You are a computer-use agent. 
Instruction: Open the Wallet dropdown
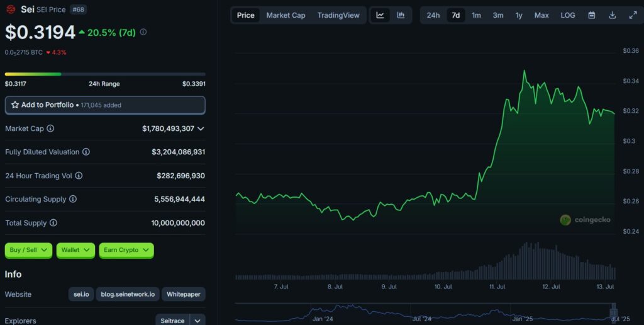(75, 250)
